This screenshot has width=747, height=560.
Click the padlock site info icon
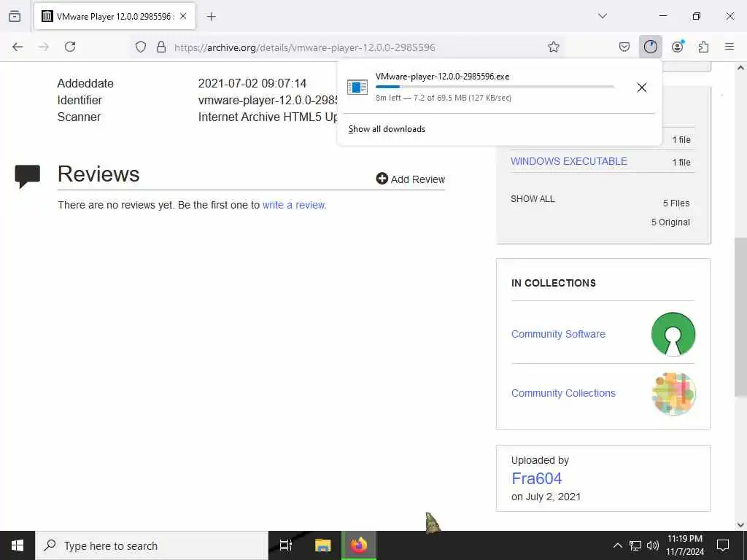(161, 47)
